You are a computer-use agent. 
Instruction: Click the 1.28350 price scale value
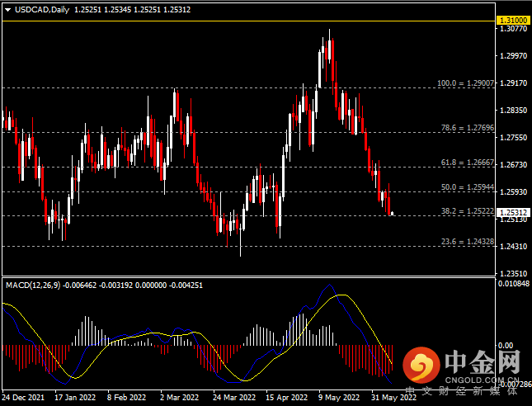point(514,111)
